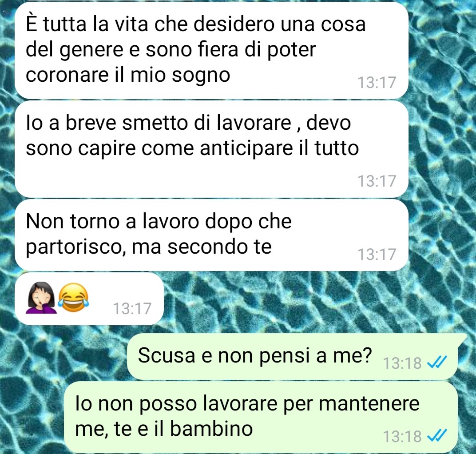Tap read receipt checkmarks on 'Scusa' message
This screenshot has width=476, height=454.
[437, 362]
